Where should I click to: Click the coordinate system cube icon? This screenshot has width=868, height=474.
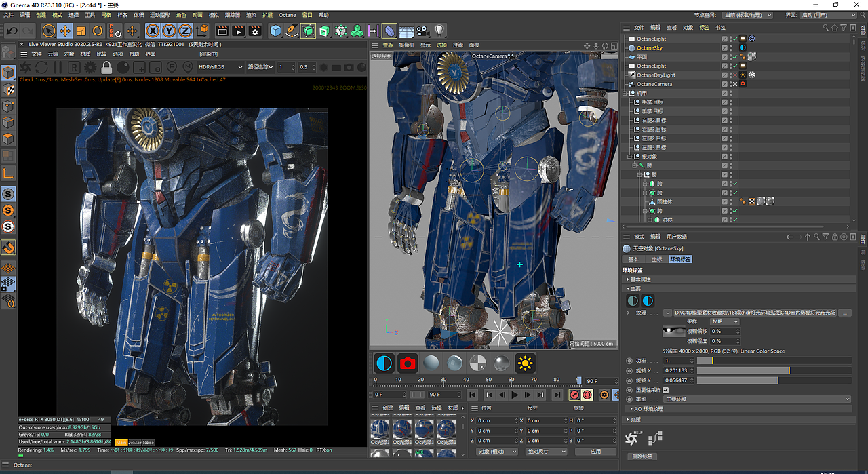coord(202,31)
